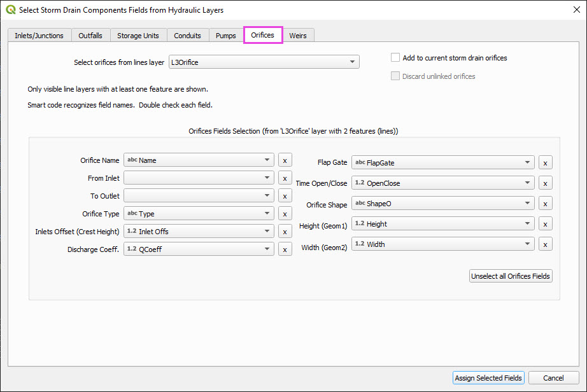Clear the Orifice Type field selection
Viewport: 587px width, 392px height.
coord(285,214)
